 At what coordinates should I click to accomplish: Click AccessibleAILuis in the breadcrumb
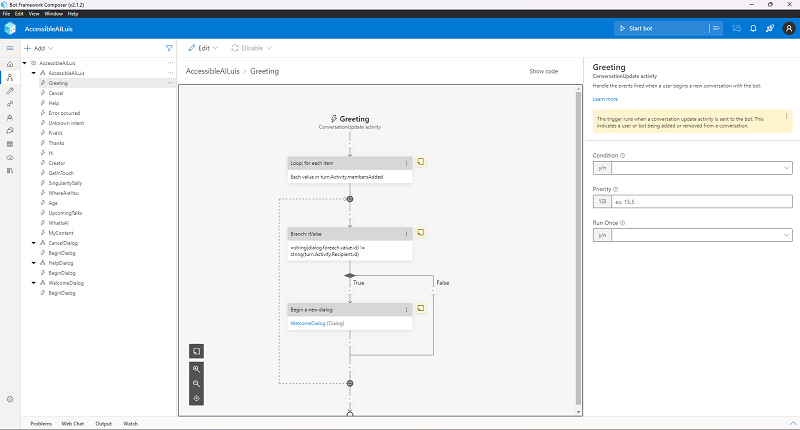[212, 71]
